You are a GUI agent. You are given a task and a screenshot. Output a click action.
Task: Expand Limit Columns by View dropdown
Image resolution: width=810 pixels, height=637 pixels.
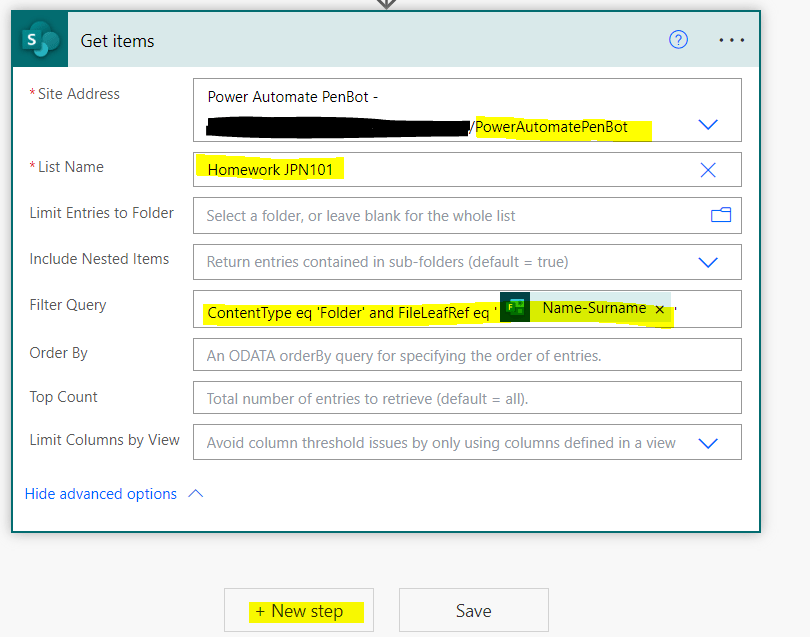click(708, 443)
